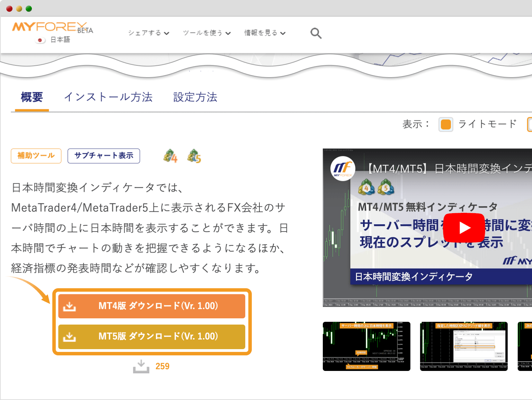Viewport: 532px width, 400px height.
Task: Open the 指定した時間区切りにグリッド線を表示 thumbnail
Action: (x=464, y=346)
